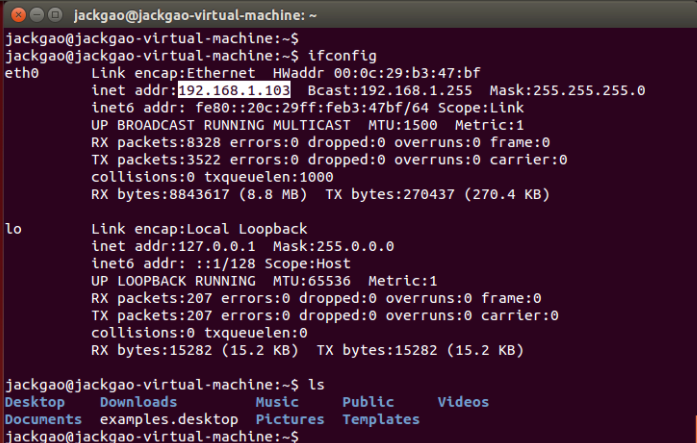Click the eth0 interface name
This screenshot has width=697, height=443.
22,73
